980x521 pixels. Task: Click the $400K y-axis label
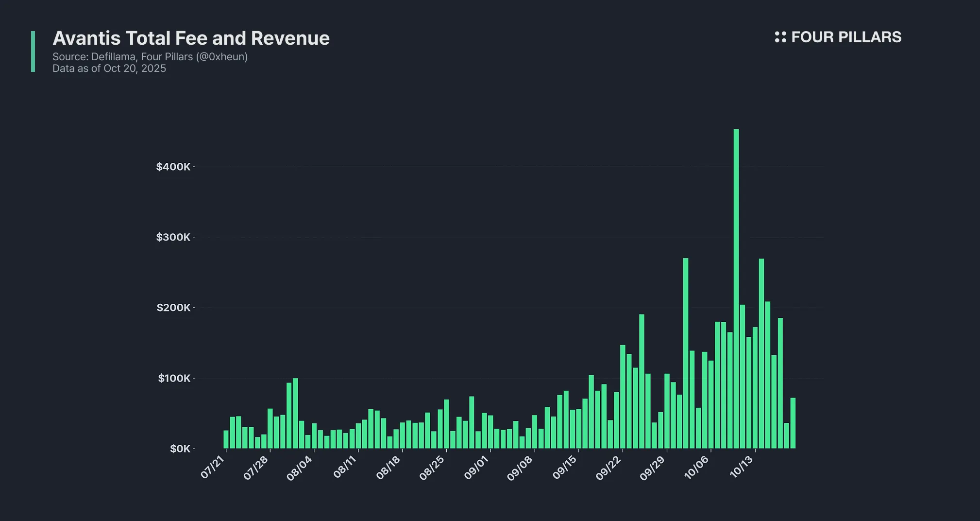point(173,167)
